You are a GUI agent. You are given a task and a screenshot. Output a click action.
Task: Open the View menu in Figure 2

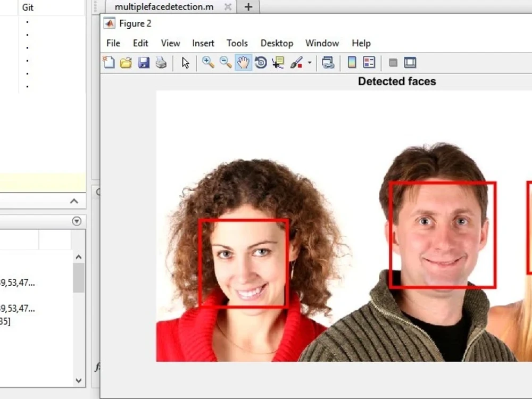point(170,44)
